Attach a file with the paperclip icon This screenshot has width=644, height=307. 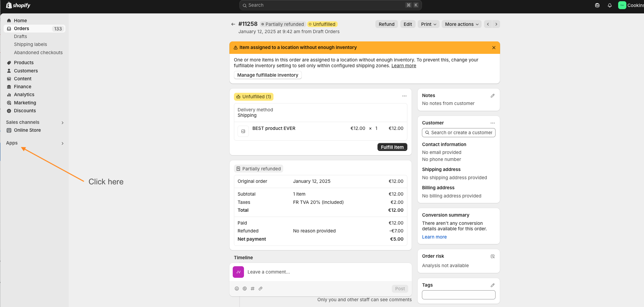click(260, 288)
